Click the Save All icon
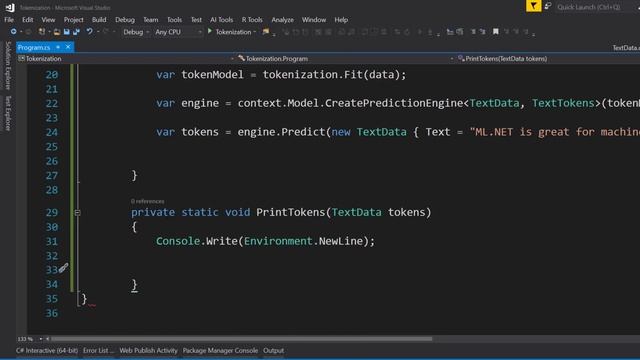The image size is (640, 360). (76, 31)
